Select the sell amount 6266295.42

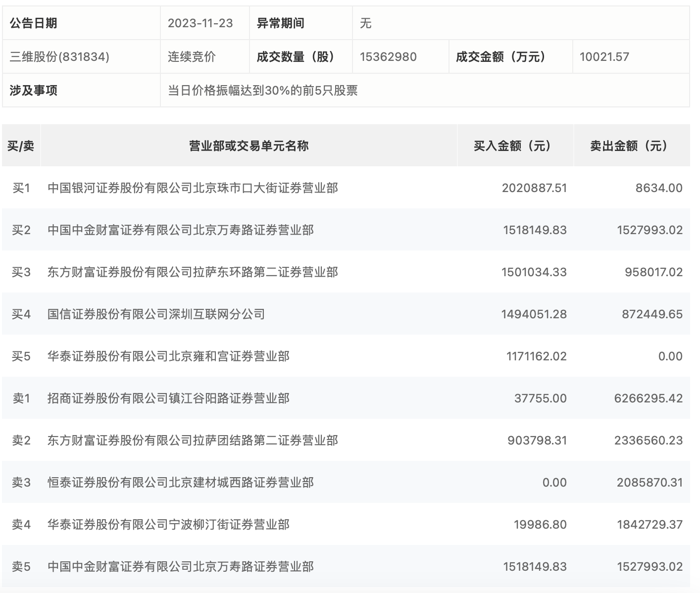tap(649, 398)
